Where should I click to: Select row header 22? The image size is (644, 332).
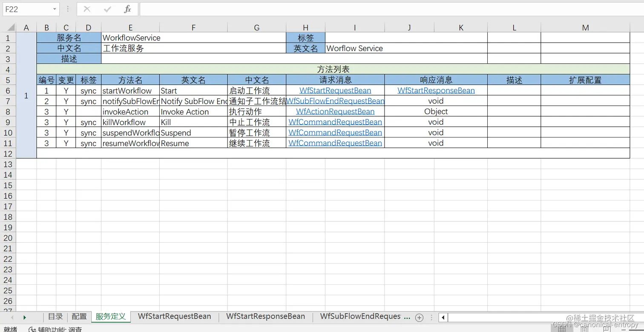(8, 259)
